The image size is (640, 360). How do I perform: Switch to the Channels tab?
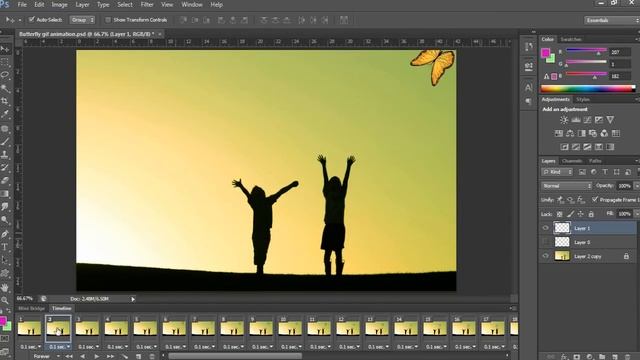(572, 161)
